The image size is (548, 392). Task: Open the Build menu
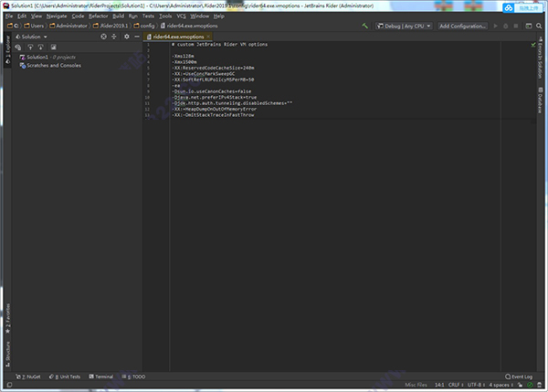tap(118, 16)
